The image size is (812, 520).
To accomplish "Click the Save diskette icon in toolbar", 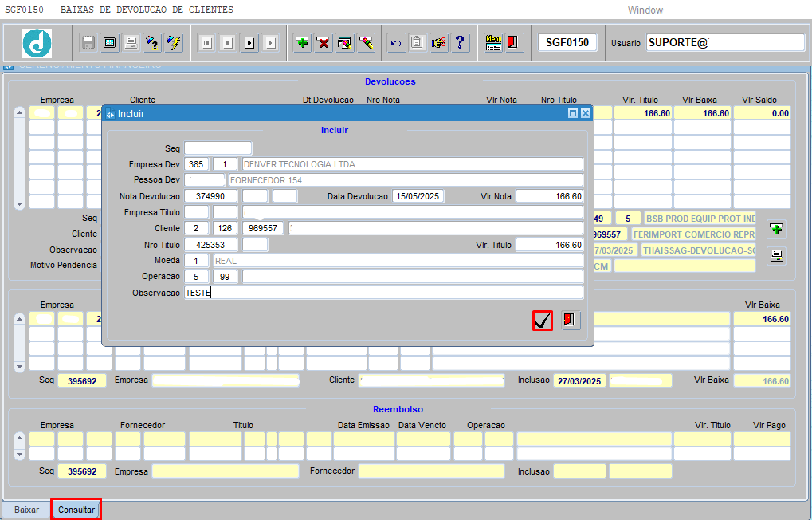I will click(88, 42).
